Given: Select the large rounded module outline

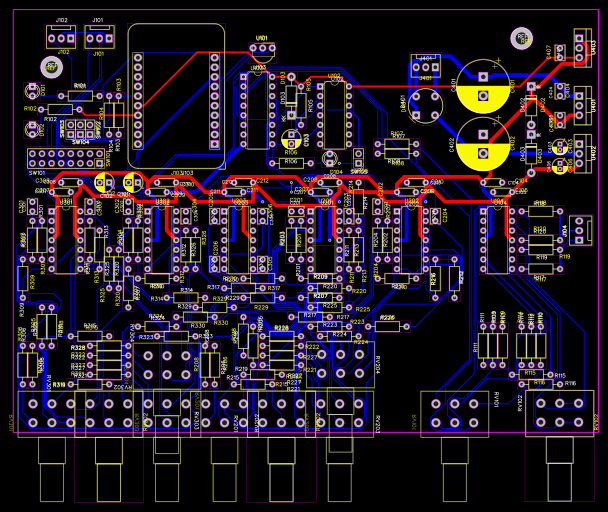Looking at the screenshot, I should (x=176, y=96).
